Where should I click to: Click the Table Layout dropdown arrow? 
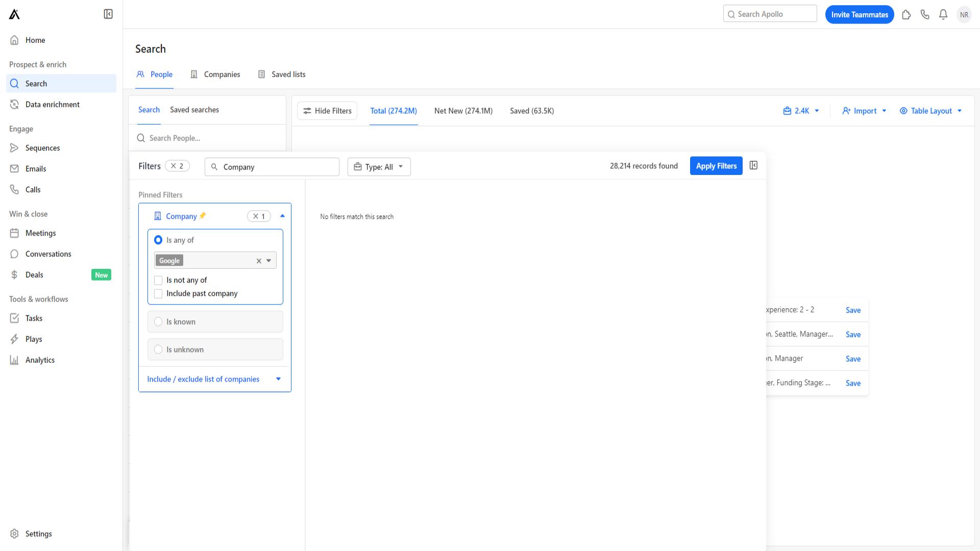coord(961,110)
